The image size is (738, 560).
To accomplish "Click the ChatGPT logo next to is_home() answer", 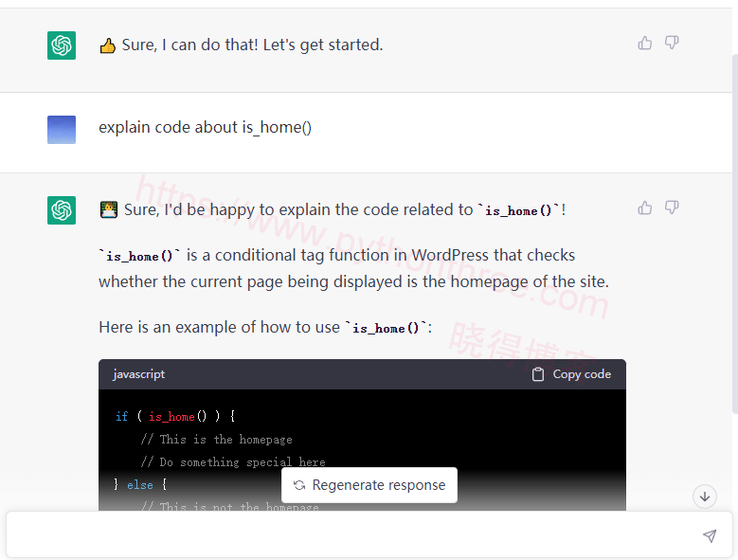I will pyautogui.click(x=62, y=210).
